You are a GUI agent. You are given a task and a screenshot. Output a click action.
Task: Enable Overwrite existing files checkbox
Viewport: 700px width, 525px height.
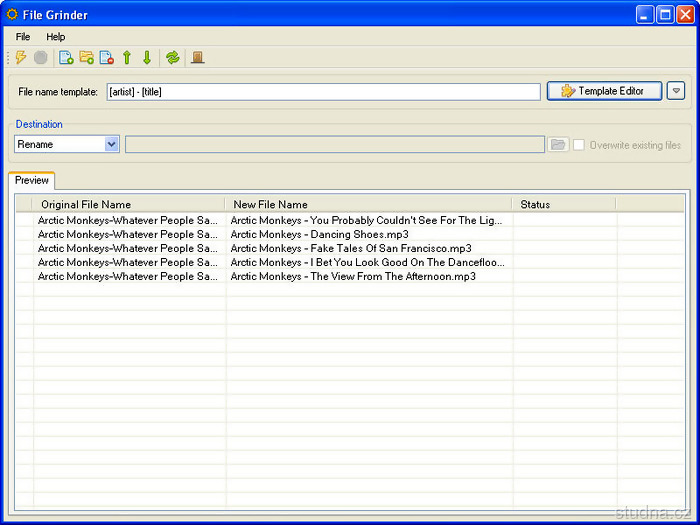point(579,145)
